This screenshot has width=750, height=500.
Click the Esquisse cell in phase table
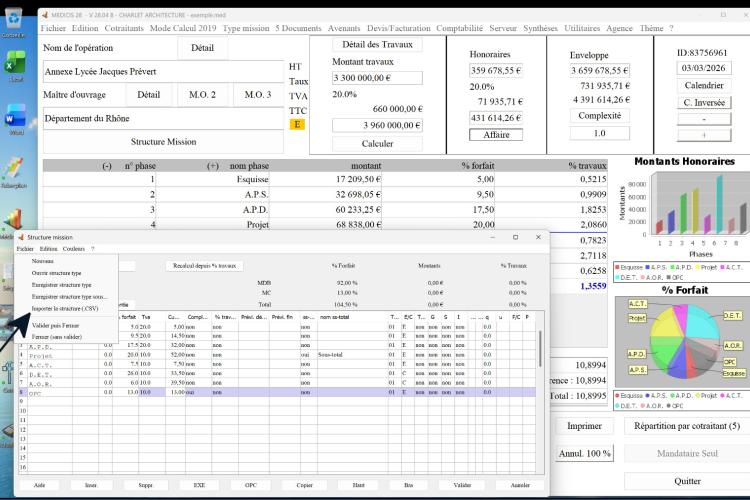(213, 179)
